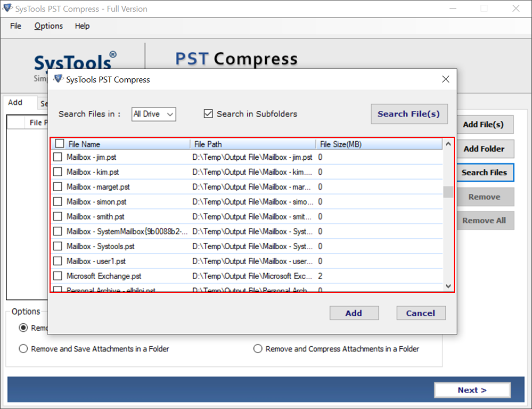Check the box for Mailbox - user1.pst
532x409 pixels.
[x=58, y=261]
